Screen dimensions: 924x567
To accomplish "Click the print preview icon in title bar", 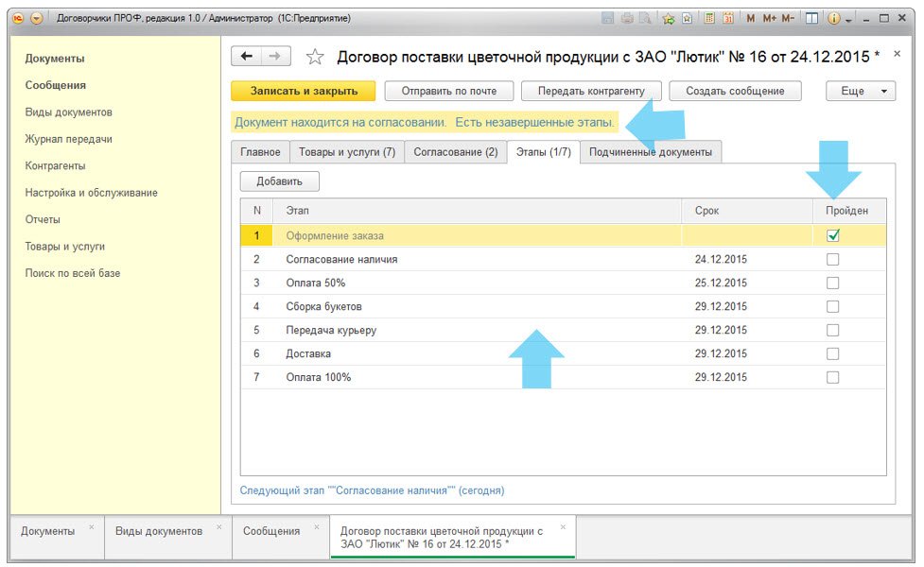I will pos(646,18).
